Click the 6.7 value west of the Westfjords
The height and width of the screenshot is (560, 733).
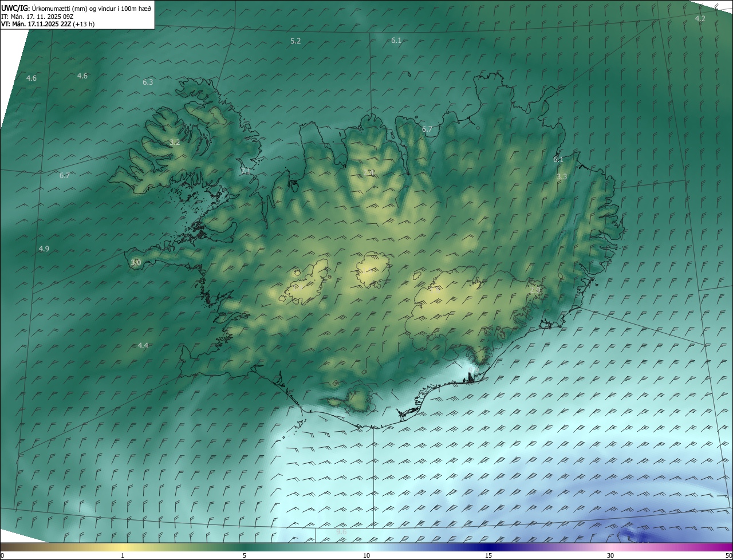(x=65, y=175)
